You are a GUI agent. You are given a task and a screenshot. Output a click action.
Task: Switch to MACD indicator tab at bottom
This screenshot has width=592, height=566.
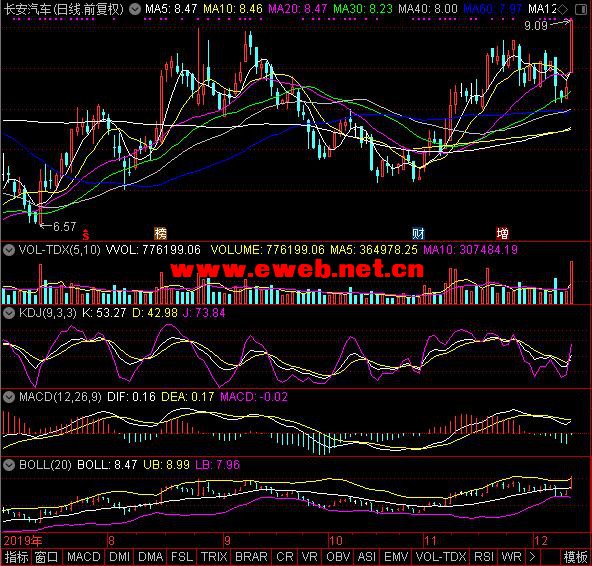click(83, 557)
